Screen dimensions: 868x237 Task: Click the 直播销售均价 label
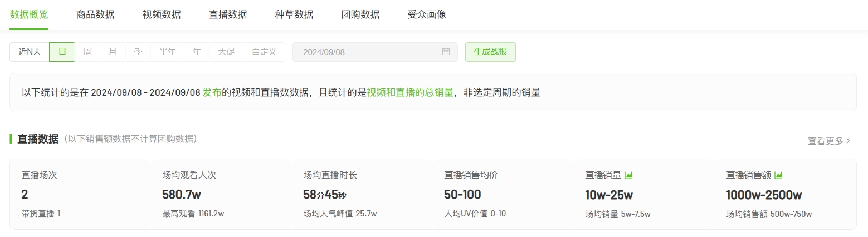[471, 175]
